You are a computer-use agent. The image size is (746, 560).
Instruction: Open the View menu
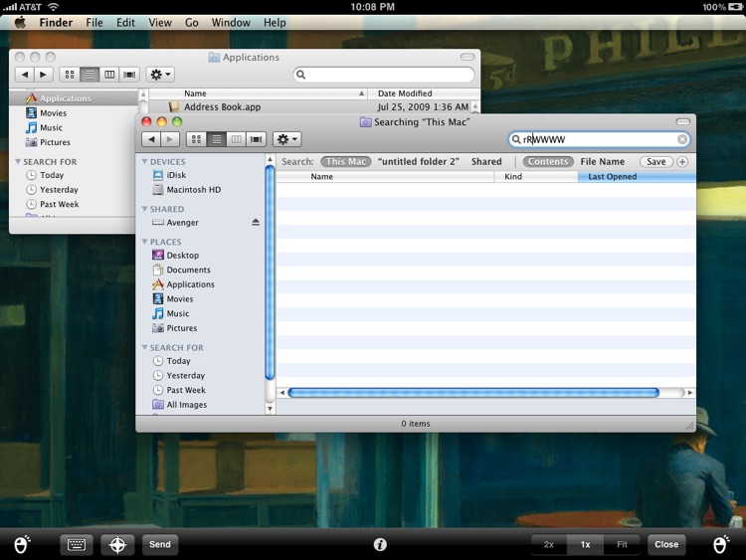160,22
